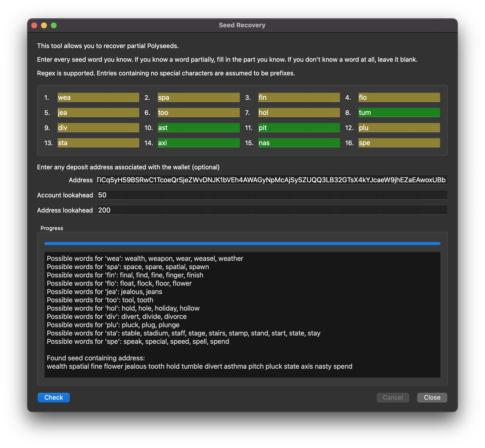This screenshot has width=485, height=448.
Task: Click the Address lookahead field showing 200
Action: tap(272, 210)
